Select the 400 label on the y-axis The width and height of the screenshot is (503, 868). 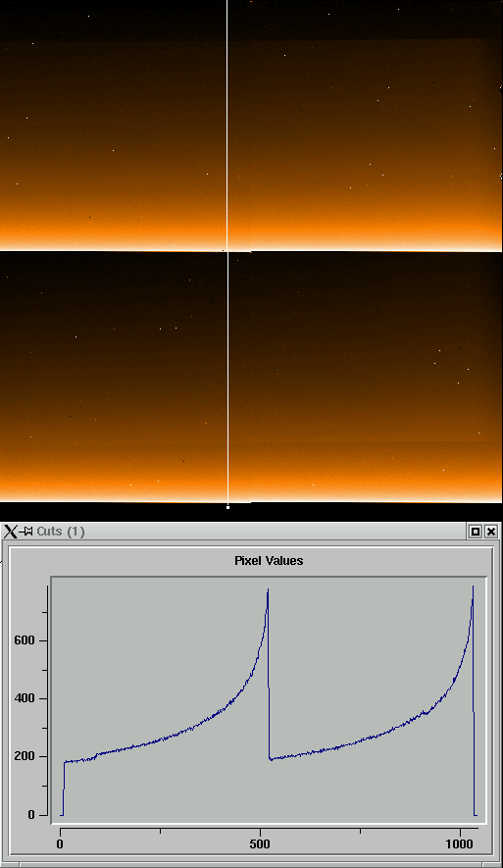click(x=24, y=698)
